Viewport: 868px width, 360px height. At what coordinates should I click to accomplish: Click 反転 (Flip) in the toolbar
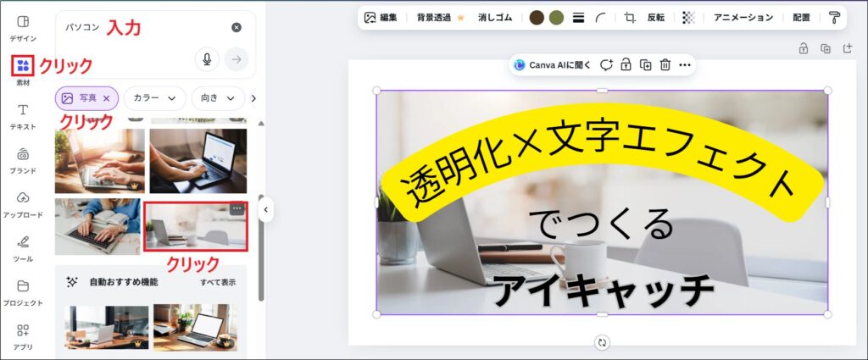656,18
